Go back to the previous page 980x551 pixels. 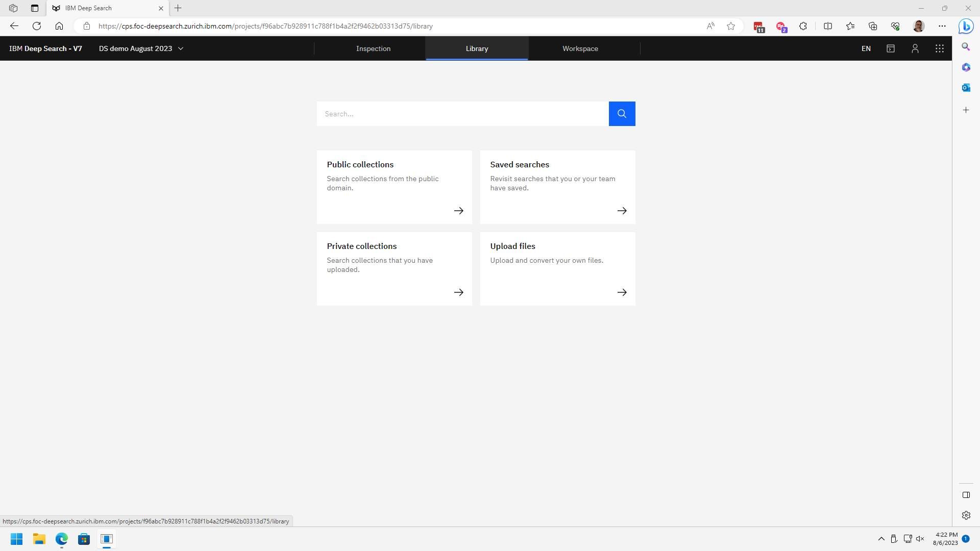click(x=14, y=26)
